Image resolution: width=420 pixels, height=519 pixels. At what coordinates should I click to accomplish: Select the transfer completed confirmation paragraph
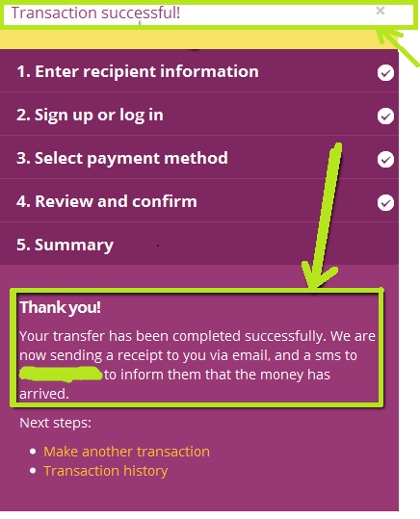pos(197,365)
